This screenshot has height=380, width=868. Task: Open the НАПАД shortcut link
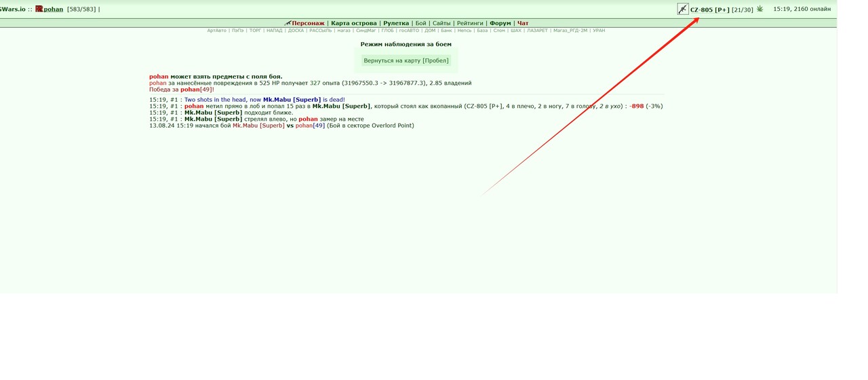pos(275,31)
